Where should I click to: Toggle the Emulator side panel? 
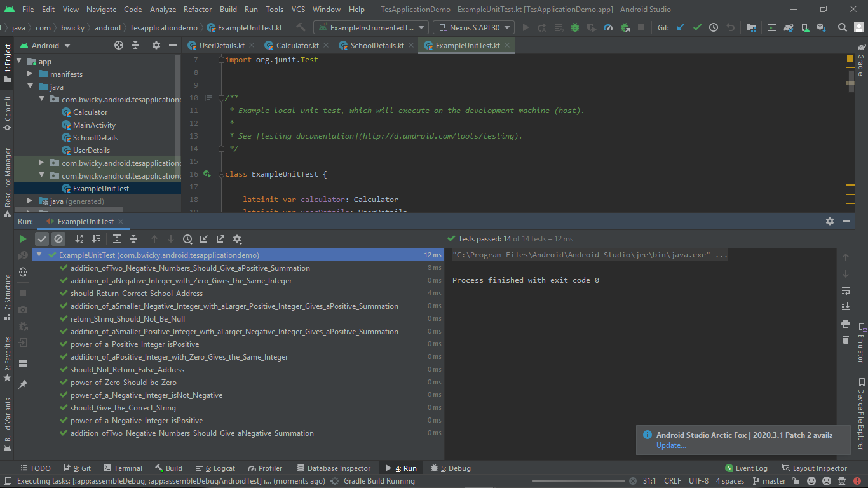861,343
